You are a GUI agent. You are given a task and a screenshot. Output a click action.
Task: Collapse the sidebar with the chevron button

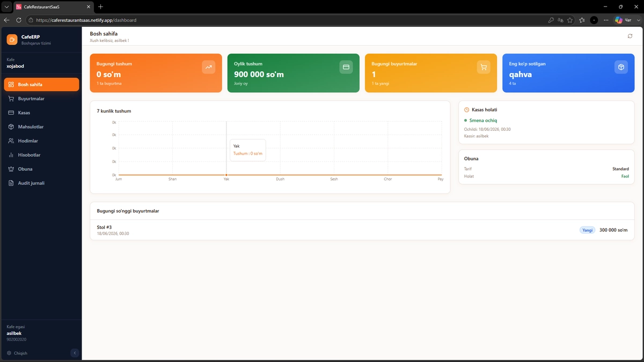coord(75,353)
